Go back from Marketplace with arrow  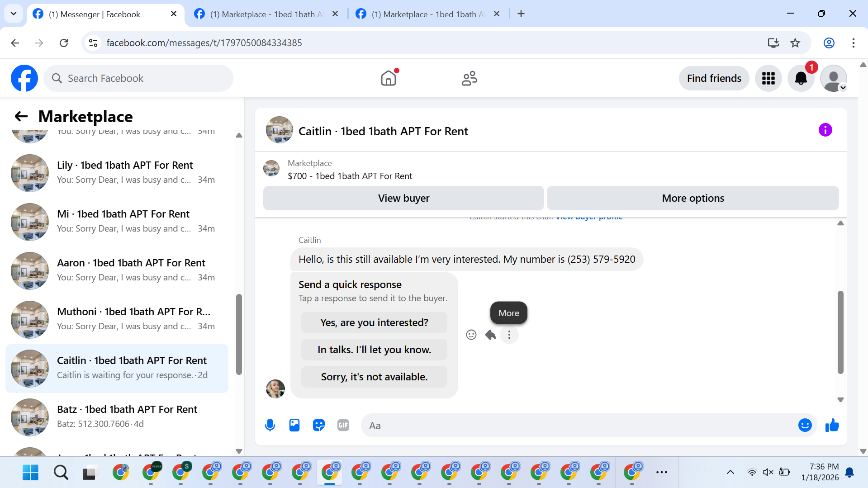click(21, 116)
